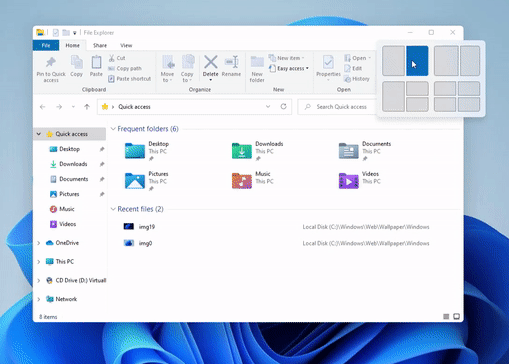Screen dimensions: 509x364
Task: Open the Easy access dropdown
Action: [x=289, y=68]
